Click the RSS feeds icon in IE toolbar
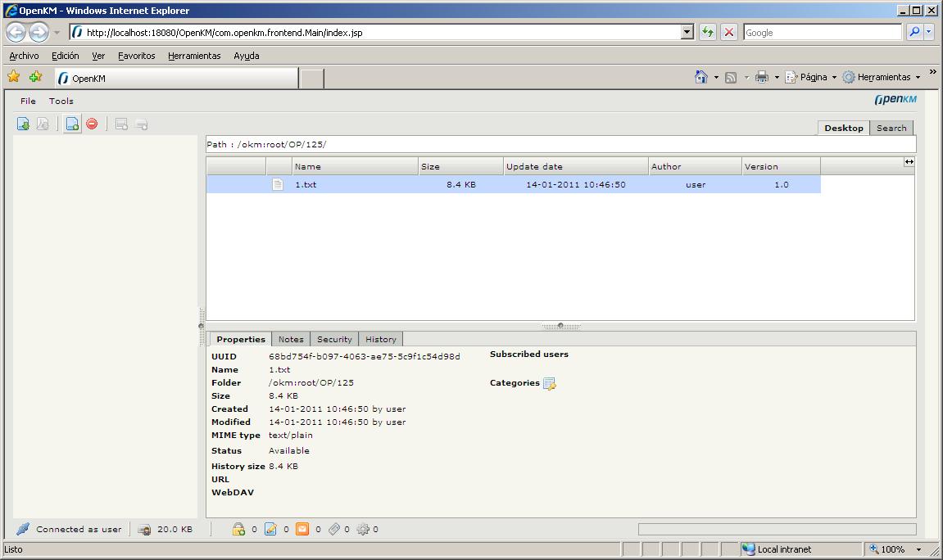This screenshot has width=943, height=560. pyautogui.click(x=731, y=78)
